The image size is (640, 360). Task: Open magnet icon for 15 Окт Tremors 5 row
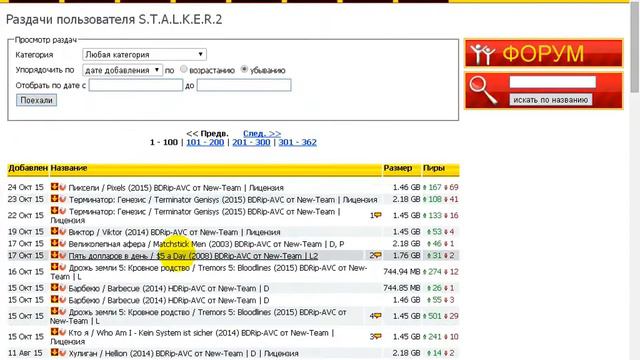(62, 312)
